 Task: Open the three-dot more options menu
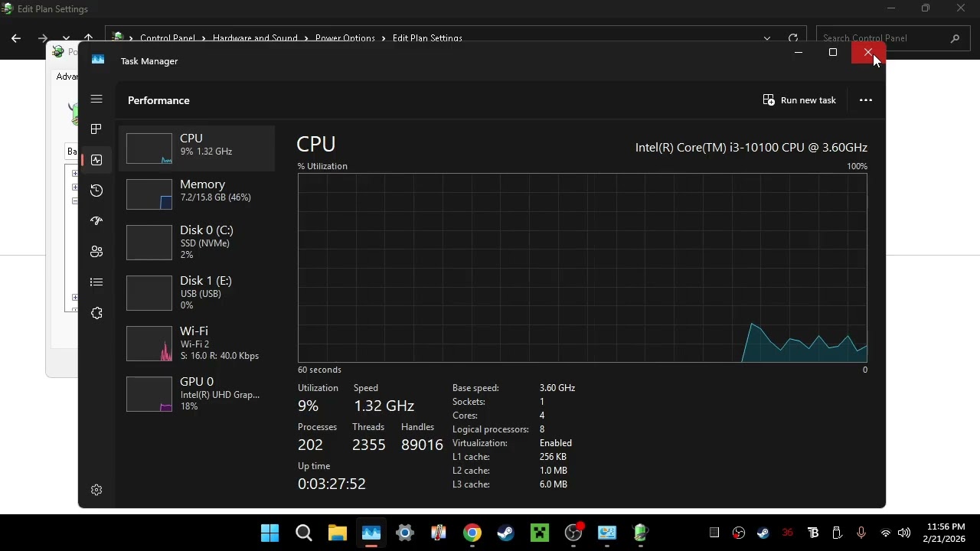866,100
